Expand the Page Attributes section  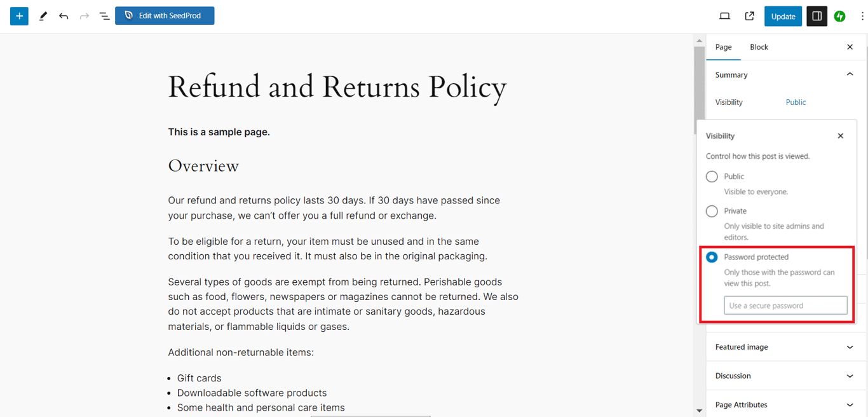click(785, 404)
